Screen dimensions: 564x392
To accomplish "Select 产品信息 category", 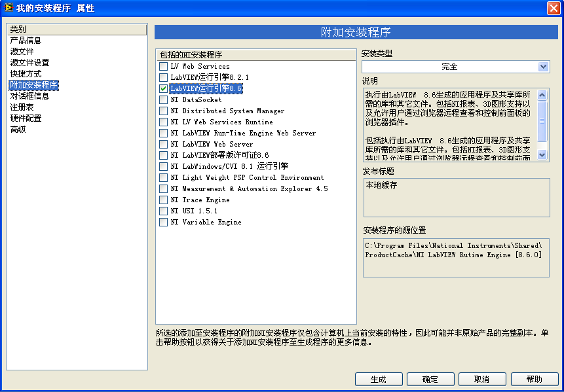I will pyautogui.click(x=26, y=41).
